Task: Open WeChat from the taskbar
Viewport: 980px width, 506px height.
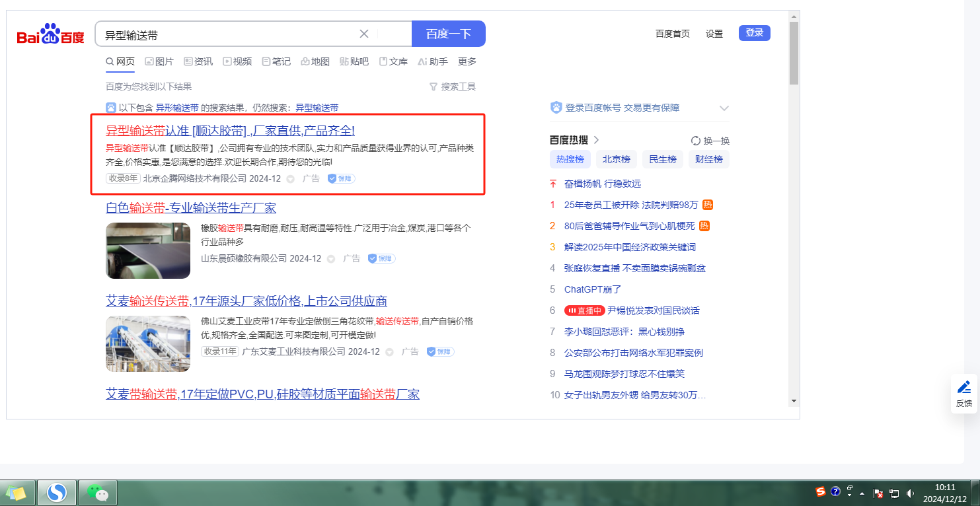Action: (x=98, y=493)
